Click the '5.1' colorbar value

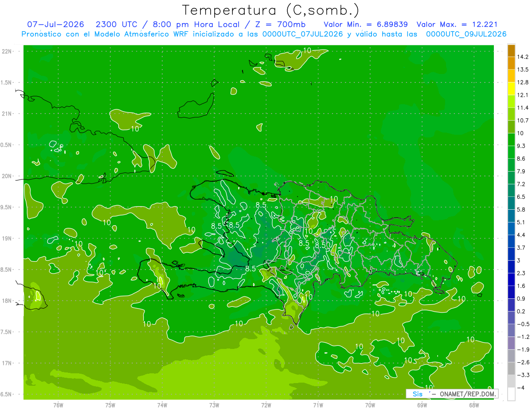[521, 222]
